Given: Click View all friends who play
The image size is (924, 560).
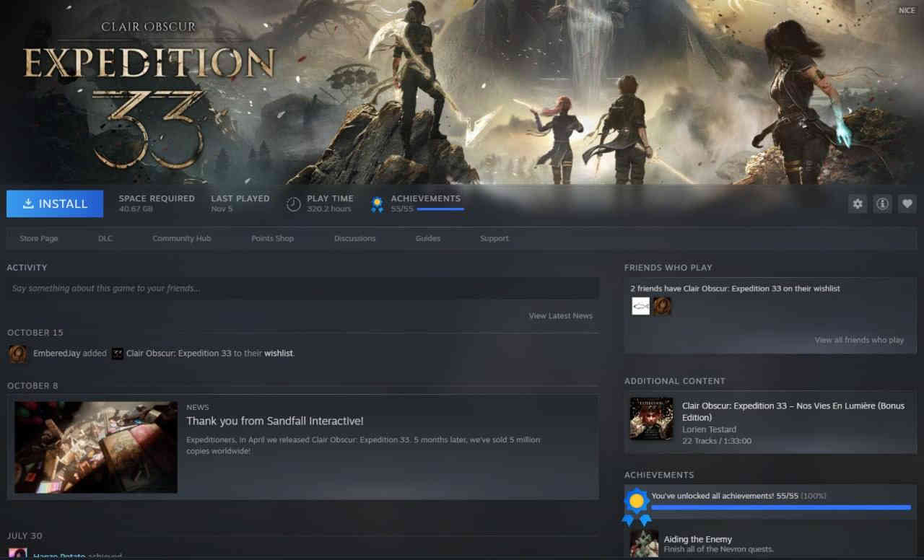Looking at the screenshot, I should pyautogui.click(x=858, y=340).
